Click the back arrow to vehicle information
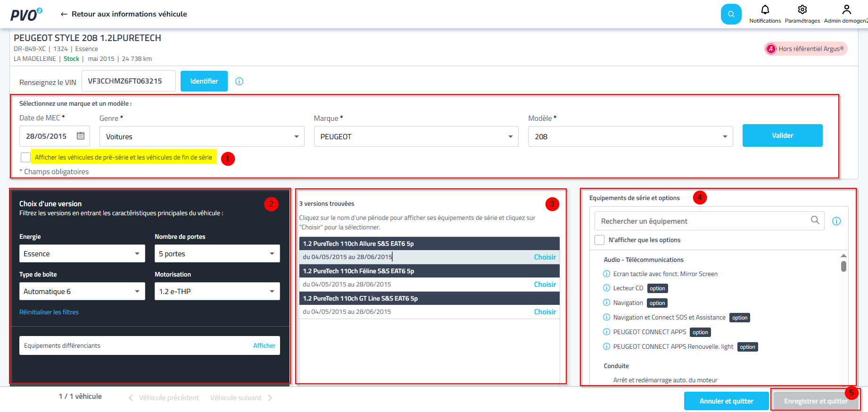 [x=64, y=14]
